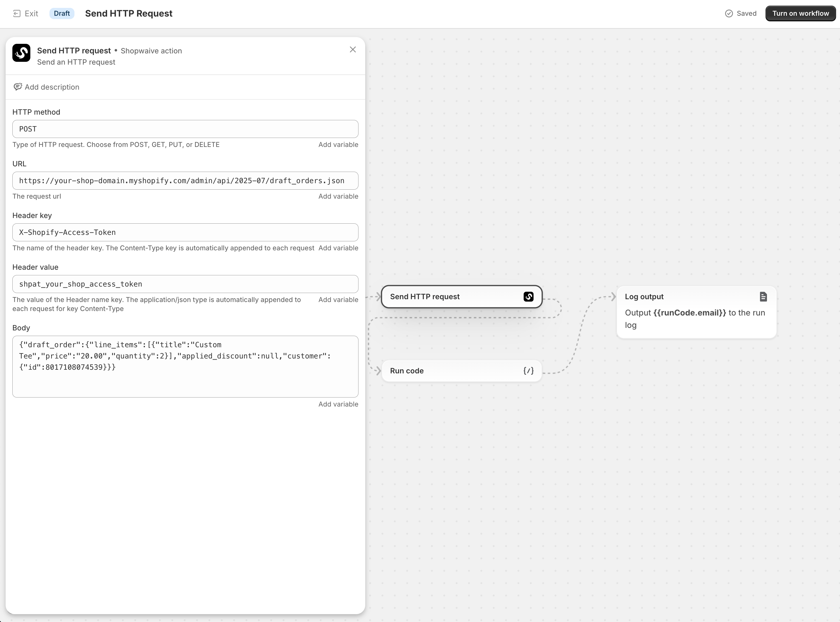Focus the Header value input field
This screenshot has width=840, height=622.
[185, 284]
